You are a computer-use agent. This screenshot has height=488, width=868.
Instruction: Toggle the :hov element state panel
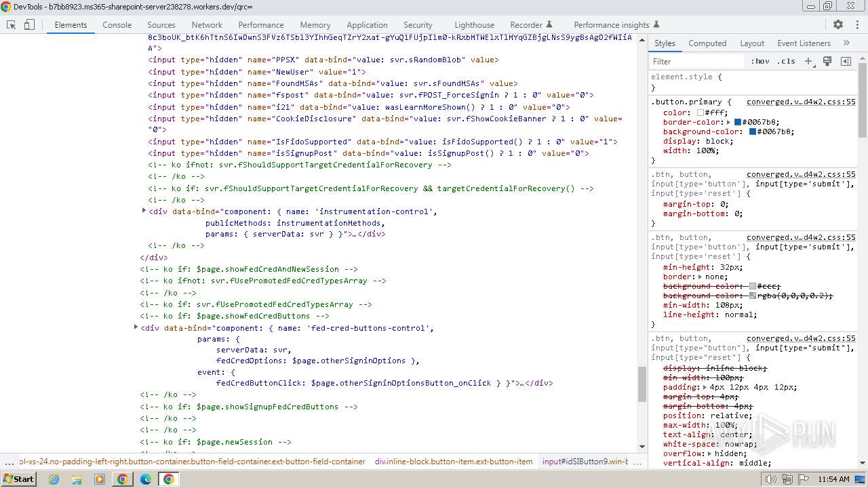click(x=760, y=61)
